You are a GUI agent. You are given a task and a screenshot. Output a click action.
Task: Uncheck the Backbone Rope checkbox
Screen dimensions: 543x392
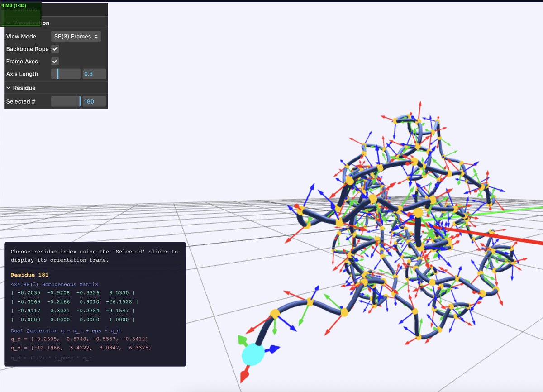pos(55,49)
